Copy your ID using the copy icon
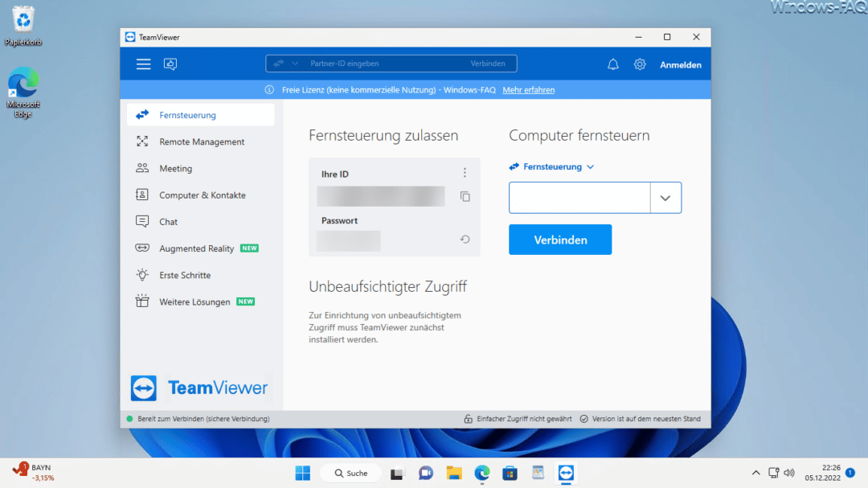This screenshot has width=868, height=488. pyautogui.click(x=465, y=195)
